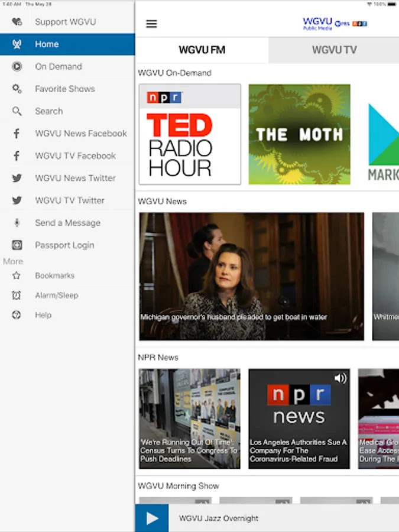This screenshot has width=399, height=532.
Task: Open Favorite Shows menu item
Action: click(67, 89)
